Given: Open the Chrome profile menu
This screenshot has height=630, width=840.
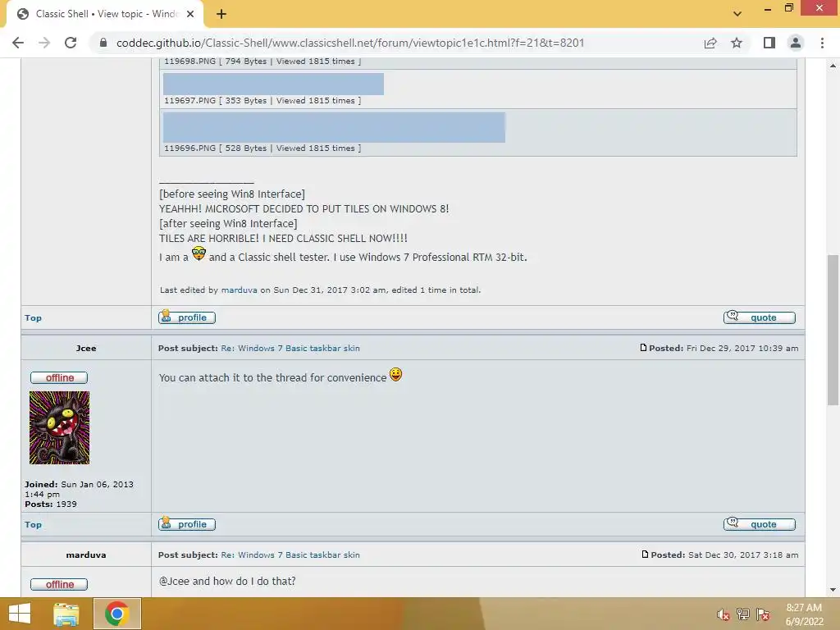Looking at the screenshot, I should pos(796,43).
